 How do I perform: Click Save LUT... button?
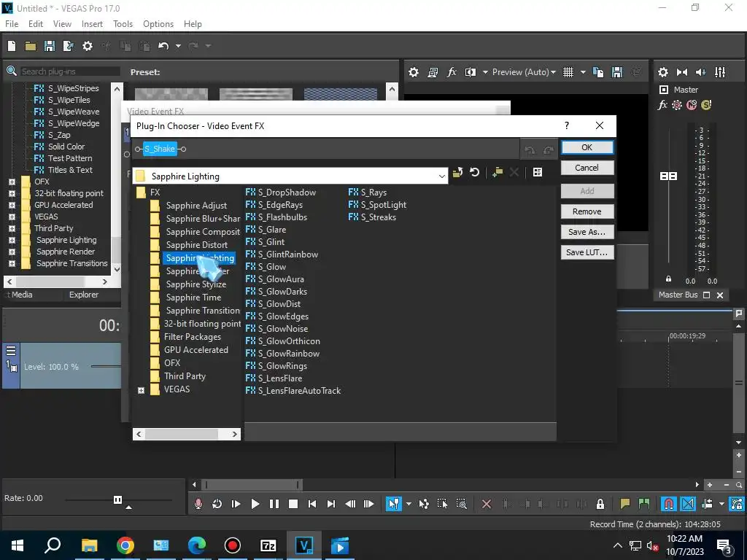587,252
